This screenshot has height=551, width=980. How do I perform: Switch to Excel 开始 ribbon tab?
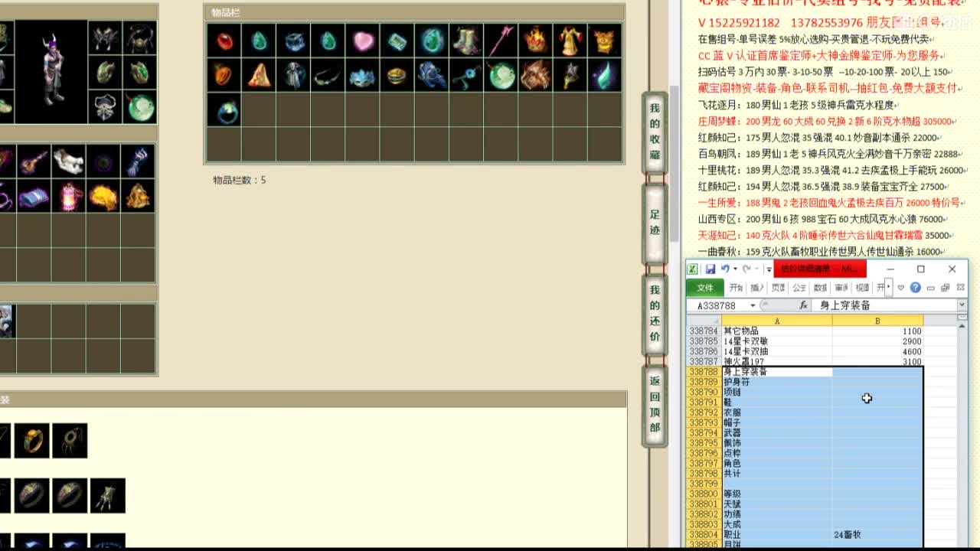pyautogui.click(x=736, y=288)
